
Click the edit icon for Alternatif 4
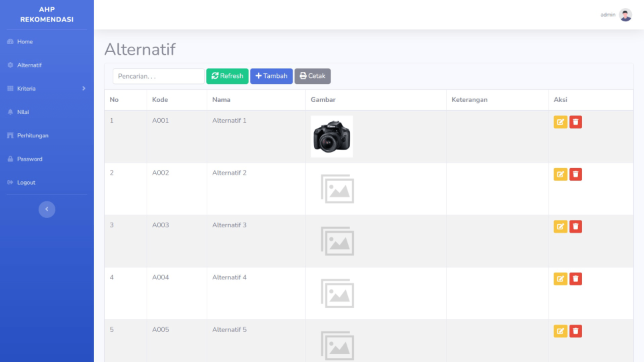tap(561, 279)
